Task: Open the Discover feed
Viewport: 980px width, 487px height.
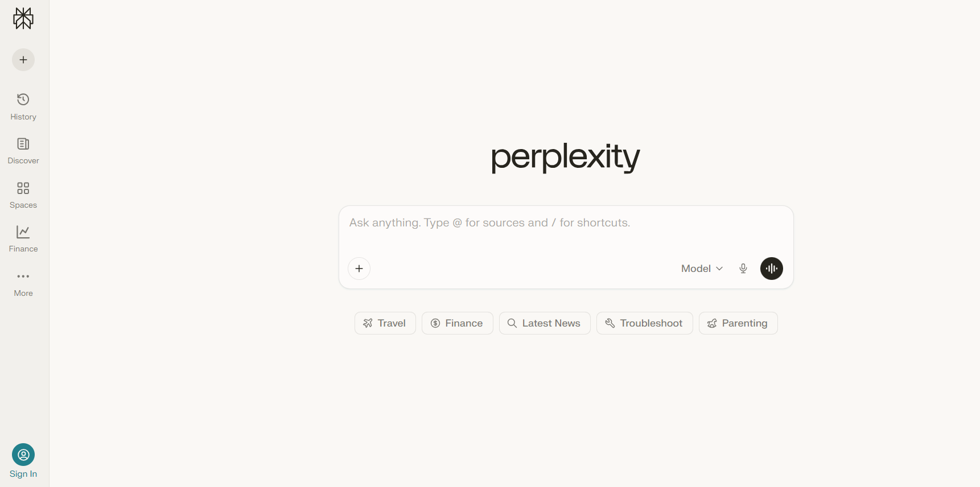Action: (x=23, y=150)
